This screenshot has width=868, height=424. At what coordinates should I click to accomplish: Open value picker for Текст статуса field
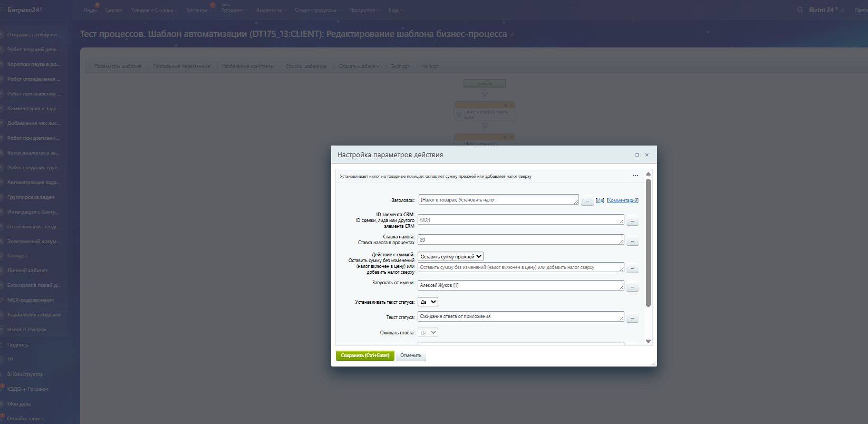(632, 319)
